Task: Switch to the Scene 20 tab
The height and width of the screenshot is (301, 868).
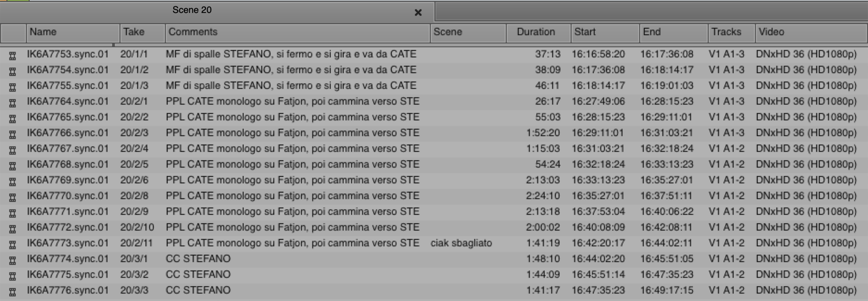Action: coord(192,10)
